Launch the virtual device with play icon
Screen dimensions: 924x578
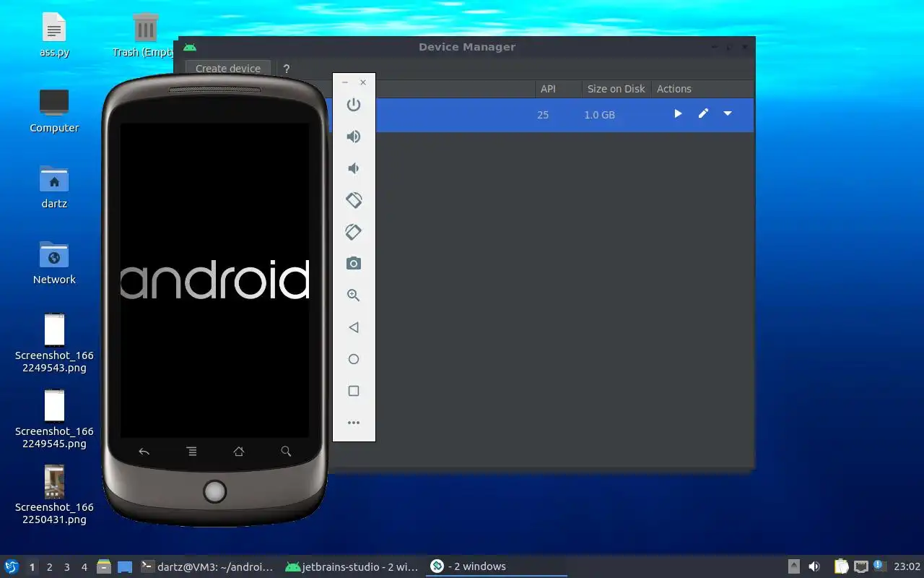point(678,114)
